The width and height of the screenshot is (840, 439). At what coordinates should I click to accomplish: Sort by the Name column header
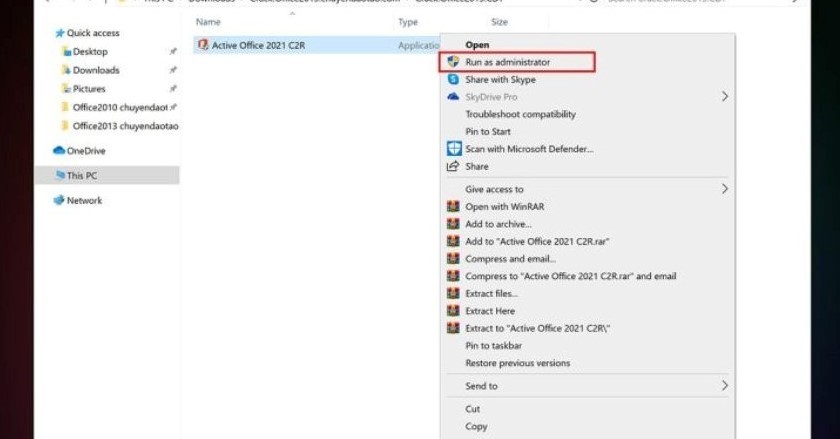208,22
